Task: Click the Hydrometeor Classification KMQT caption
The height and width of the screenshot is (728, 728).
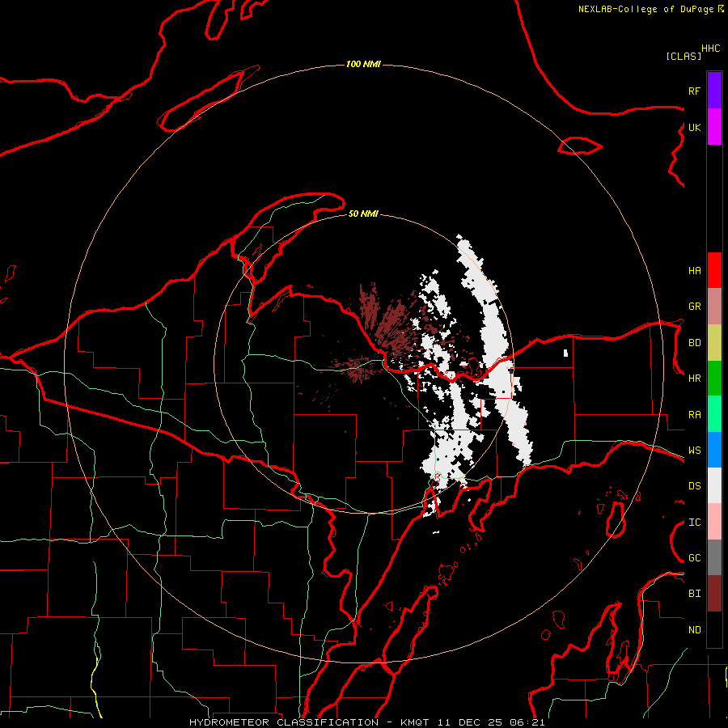Action: (x=366, y=722)
